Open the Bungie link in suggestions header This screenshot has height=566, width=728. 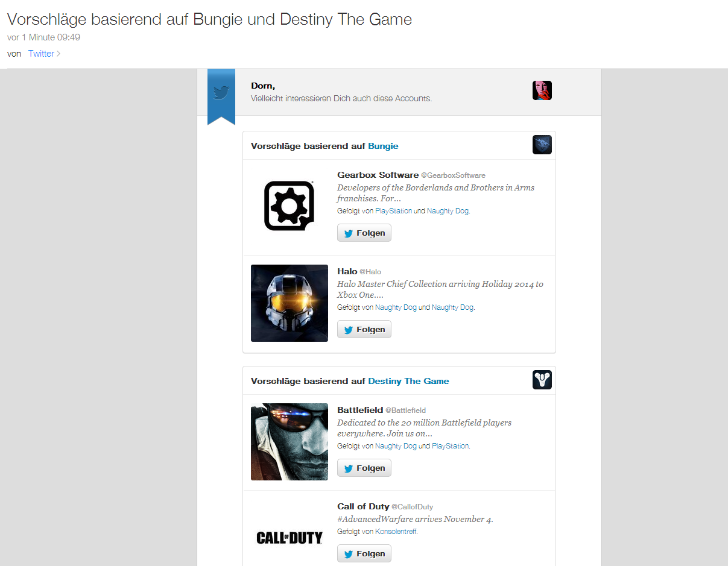coord(383,146)
